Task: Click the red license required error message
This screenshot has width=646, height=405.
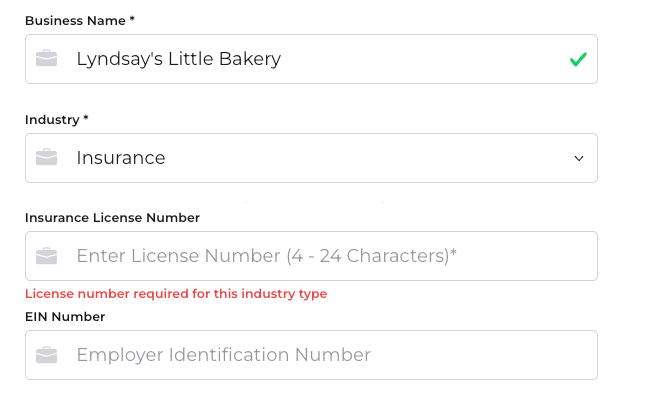Action: pos(176,294)
